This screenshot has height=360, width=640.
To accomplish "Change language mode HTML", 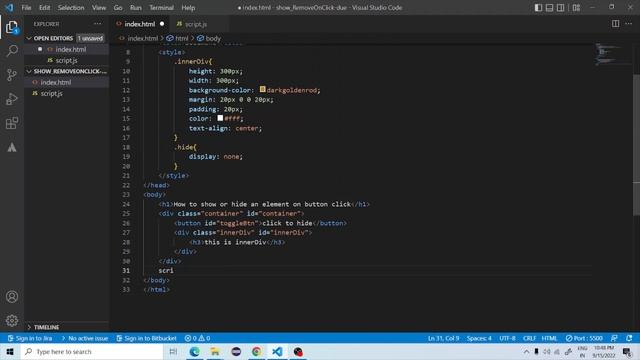I will [549, 338].
